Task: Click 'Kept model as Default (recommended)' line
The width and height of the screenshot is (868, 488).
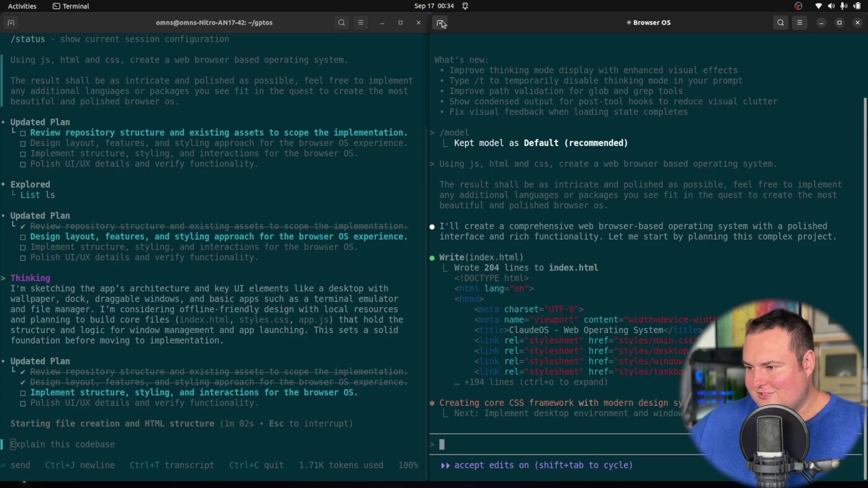Action: 541,143
